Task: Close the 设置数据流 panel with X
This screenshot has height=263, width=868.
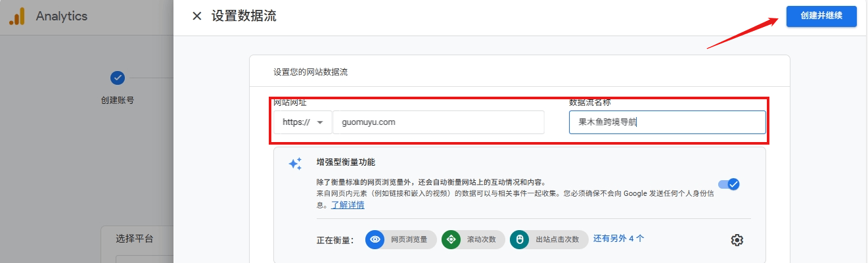Action: pyautogui.click(x=196, y=16)
